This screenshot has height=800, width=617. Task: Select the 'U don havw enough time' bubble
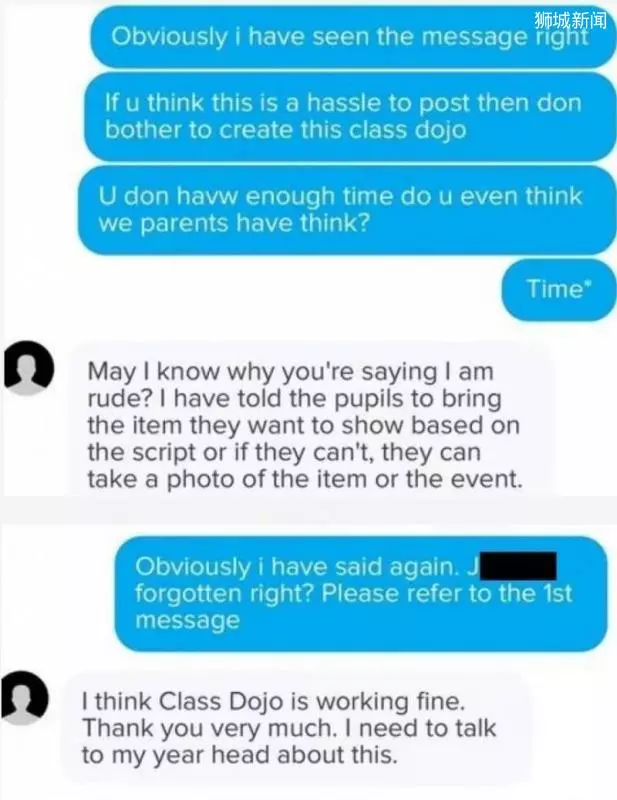(x=347, y=210)
